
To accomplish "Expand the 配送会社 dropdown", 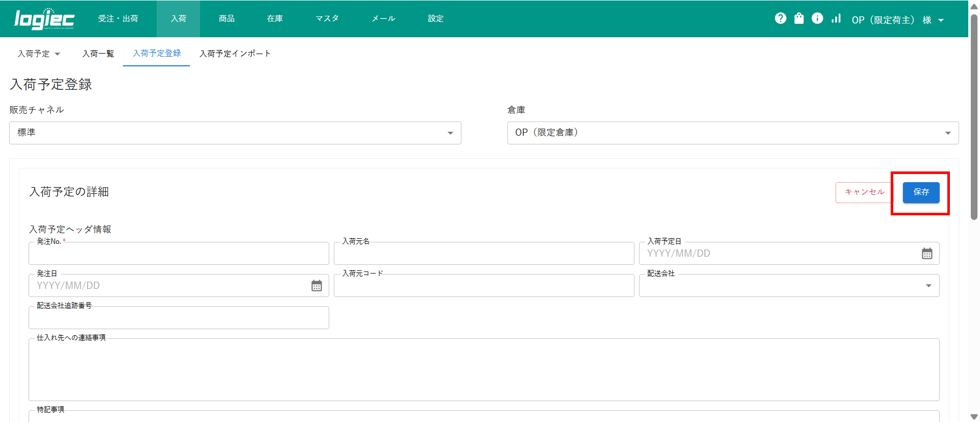I will pyautogui.click(x=789, y=286).
